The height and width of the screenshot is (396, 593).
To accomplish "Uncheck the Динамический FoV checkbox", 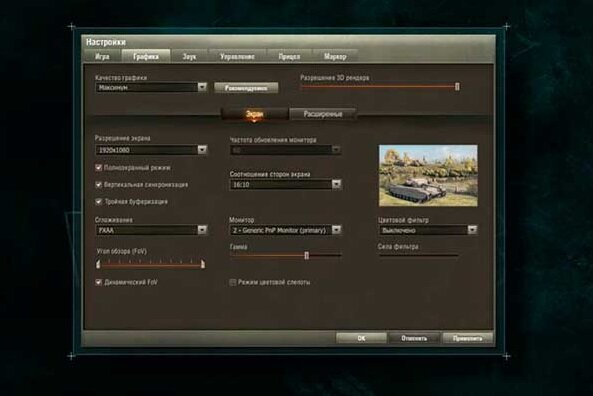I will click(x=99, y=282).
